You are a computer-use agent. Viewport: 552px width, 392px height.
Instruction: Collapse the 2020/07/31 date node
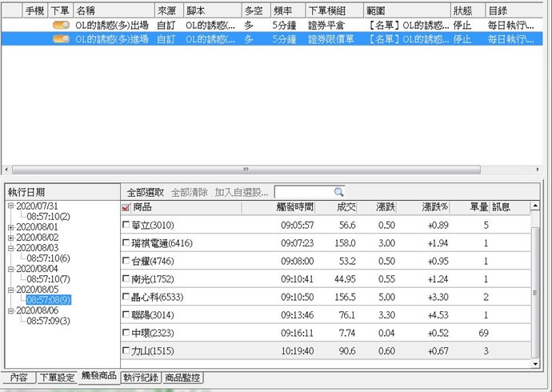pyautogui.click(x=11, y=206)
